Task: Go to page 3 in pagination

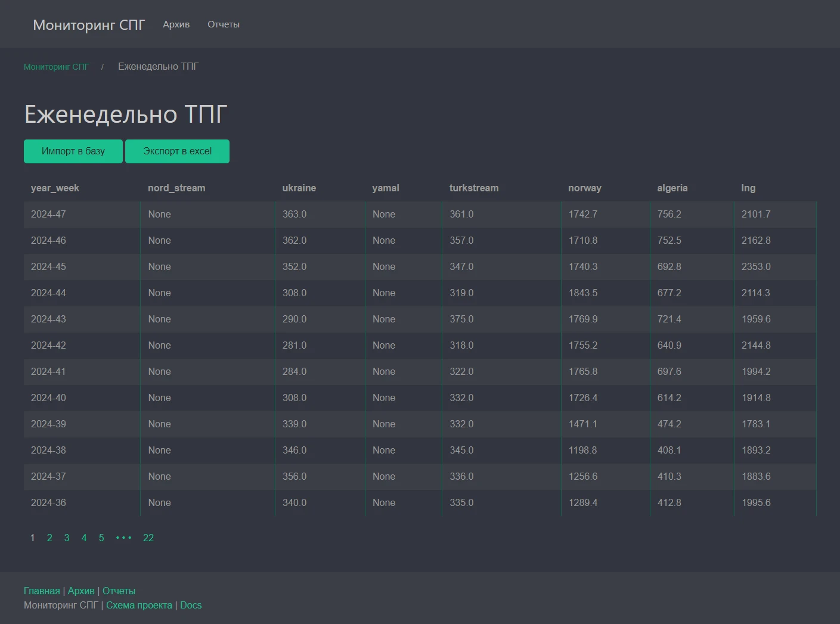Action: [x=67, y=538]
